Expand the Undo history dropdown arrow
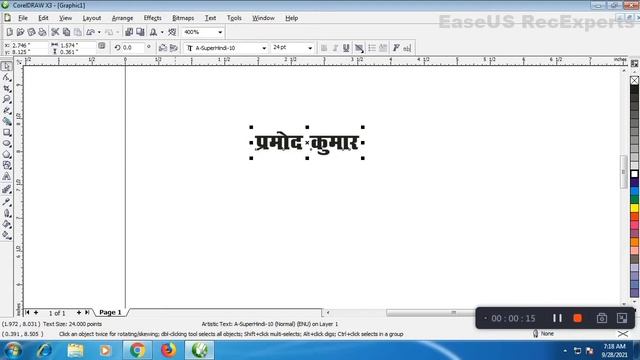This screenshot has width=640, height=360. (99, 32)
